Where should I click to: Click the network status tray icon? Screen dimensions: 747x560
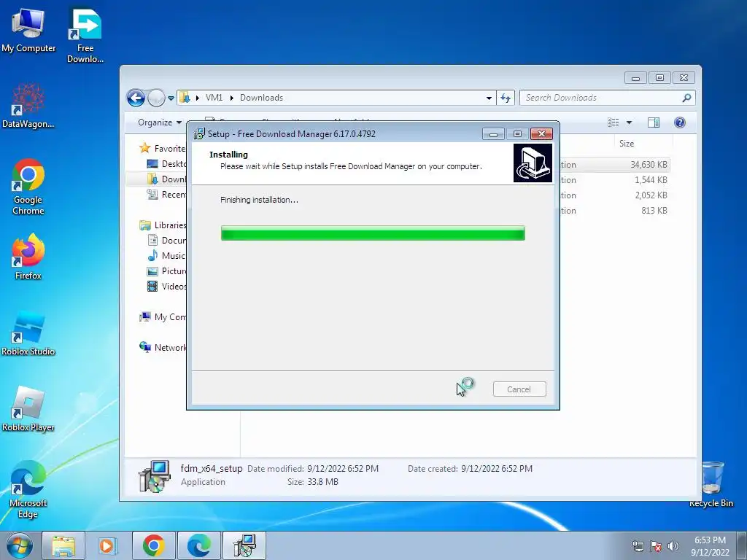point(638,546)
